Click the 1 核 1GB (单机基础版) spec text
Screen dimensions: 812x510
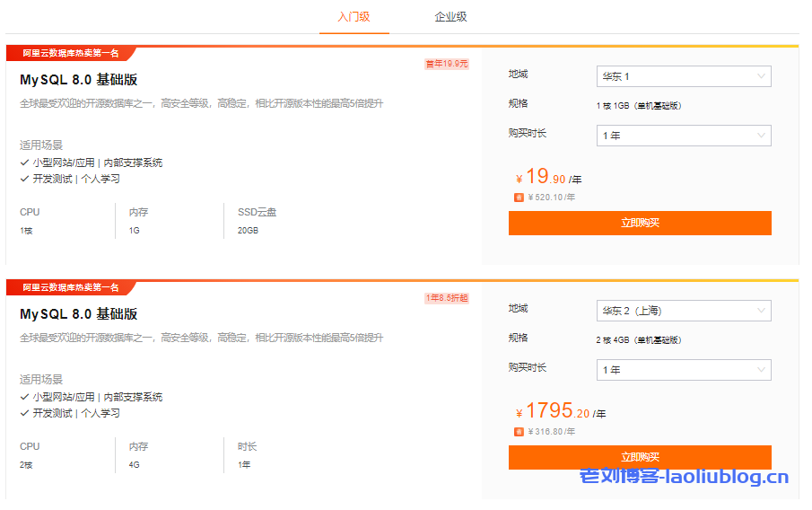(639, 106)
